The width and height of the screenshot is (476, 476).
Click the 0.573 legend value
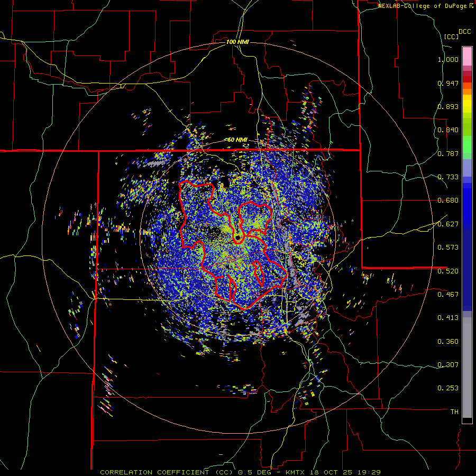click(x=448, y=248)
